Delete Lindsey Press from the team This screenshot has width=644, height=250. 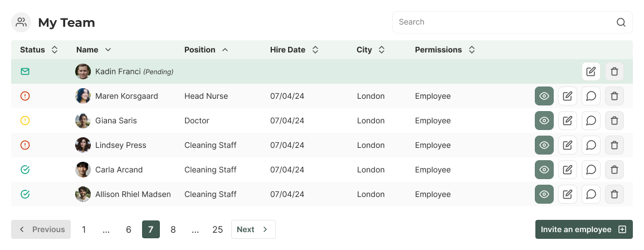pyautogui.click(x=614, y=145)
